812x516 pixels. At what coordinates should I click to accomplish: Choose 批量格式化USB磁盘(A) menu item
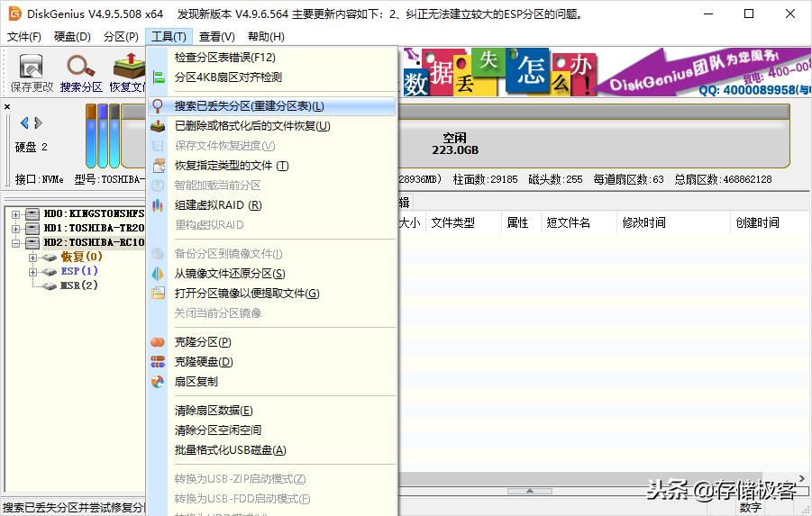(272, 450)
